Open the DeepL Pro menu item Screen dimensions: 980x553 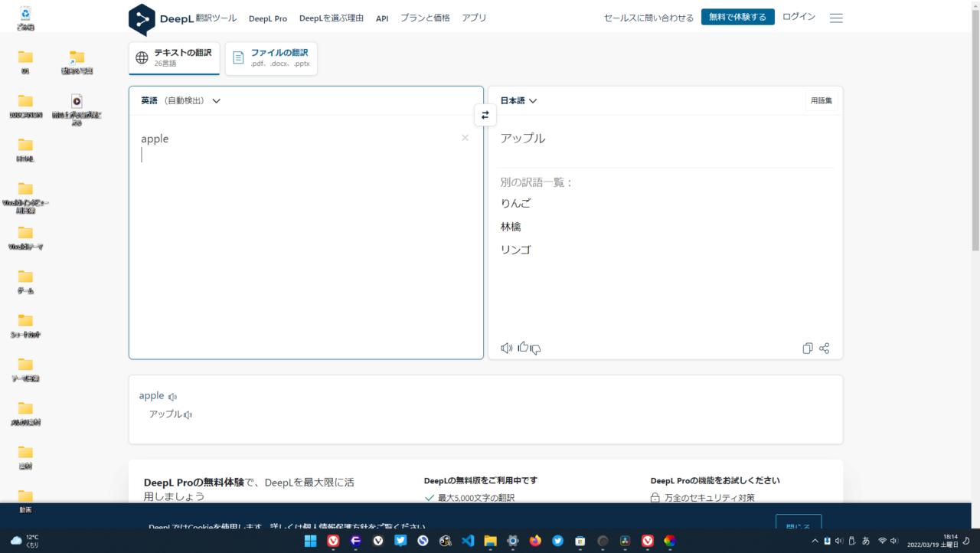[x=268, y=18]
